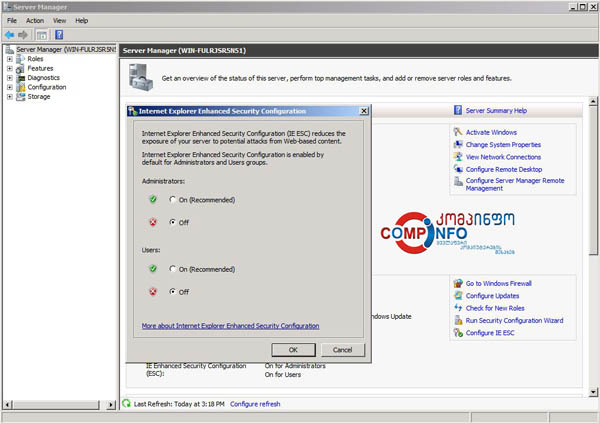Click the Configure Remote Desktop icon
Image resolution: width=600 pixels, height=424 pixels.
[x=458, y=169]
